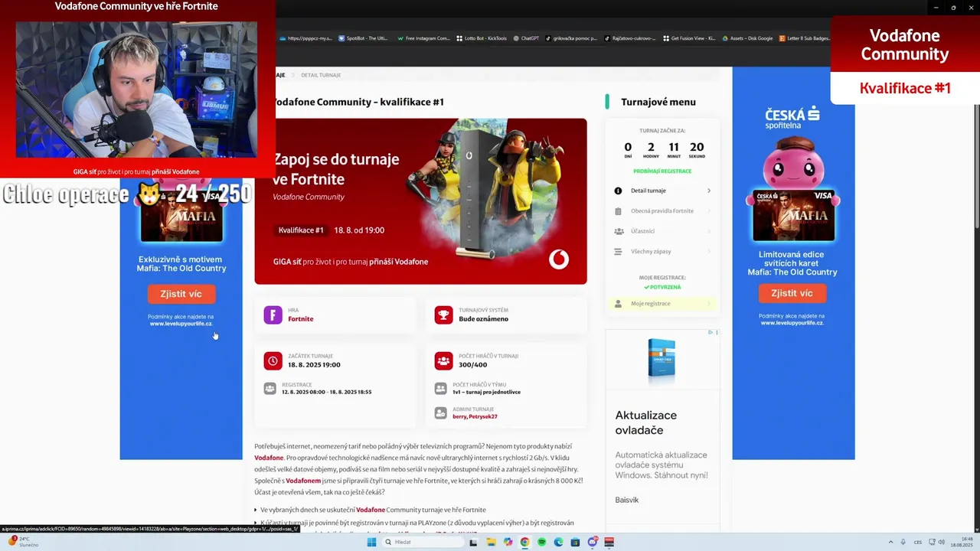
Task: Open the Get Fusion View bookmark
Action: (x=689, y=38)
